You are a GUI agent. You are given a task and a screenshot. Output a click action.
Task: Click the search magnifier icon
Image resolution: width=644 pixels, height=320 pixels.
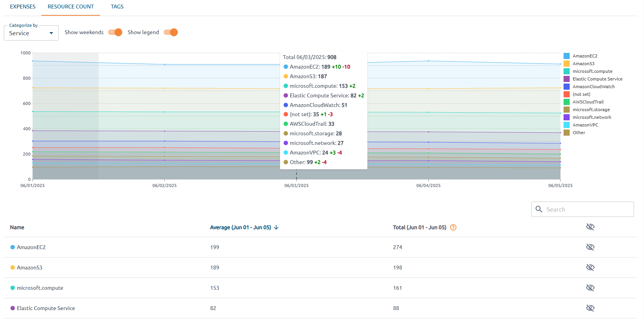click(x=539, y=209)
